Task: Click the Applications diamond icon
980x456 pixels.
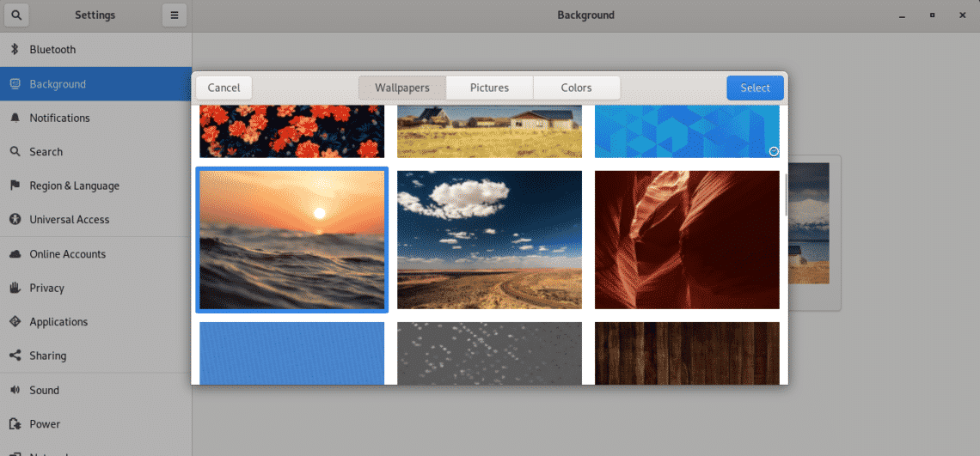Action: point(15,322)
